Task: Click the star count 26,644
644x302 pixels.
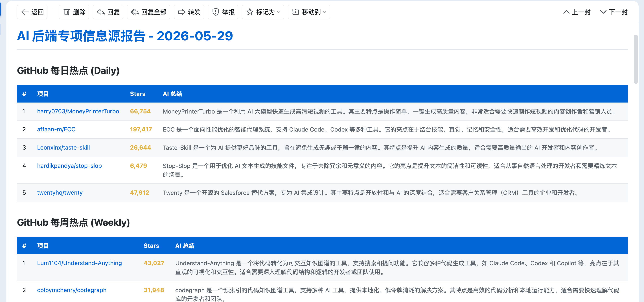Action: click(141, 148)
